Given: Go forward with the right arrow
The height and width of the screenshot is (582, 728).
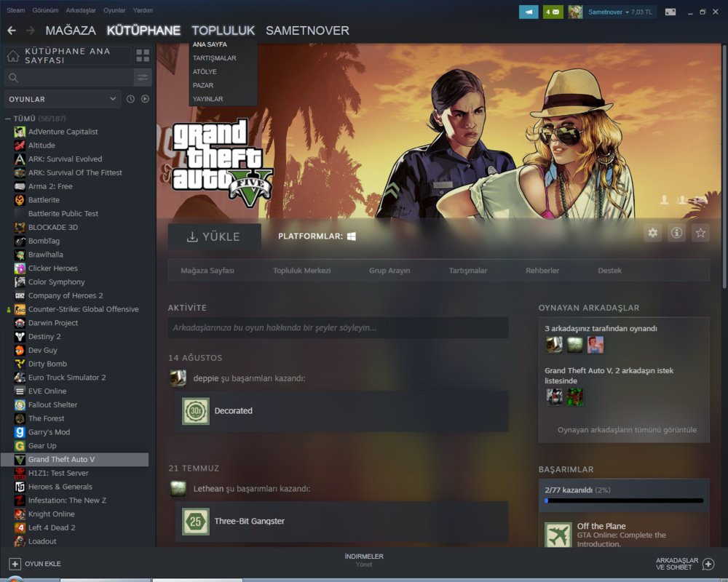Looking at the screenshot, I should [x=31, y=31].
